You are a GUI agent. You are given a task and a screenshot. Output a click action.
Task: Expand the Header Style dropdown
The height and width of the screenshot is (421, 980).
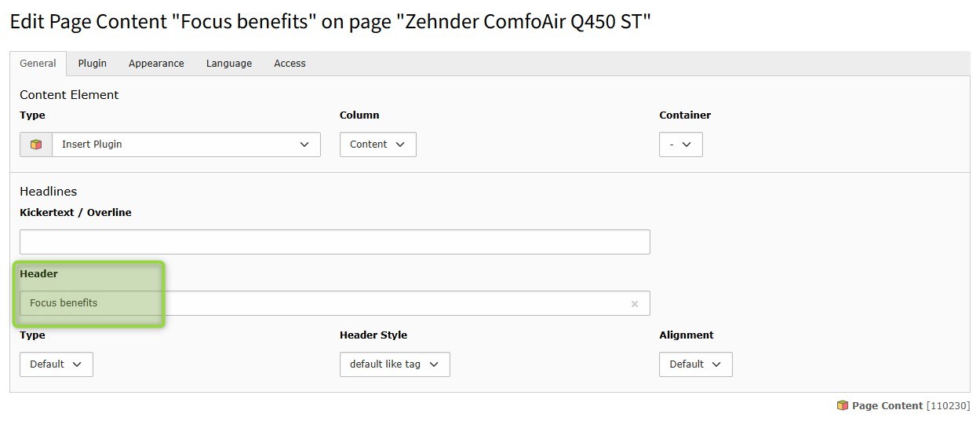click(395, 364)
